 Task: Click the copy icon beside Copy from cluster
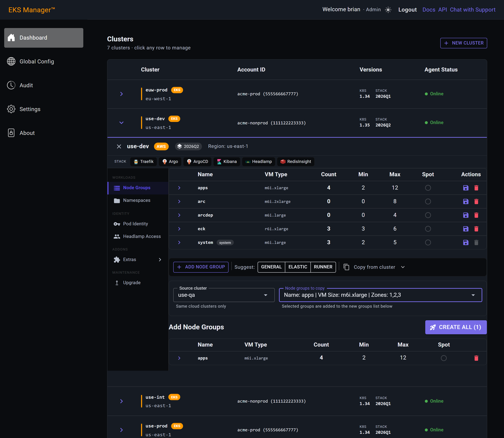click(x=346, y=267)
